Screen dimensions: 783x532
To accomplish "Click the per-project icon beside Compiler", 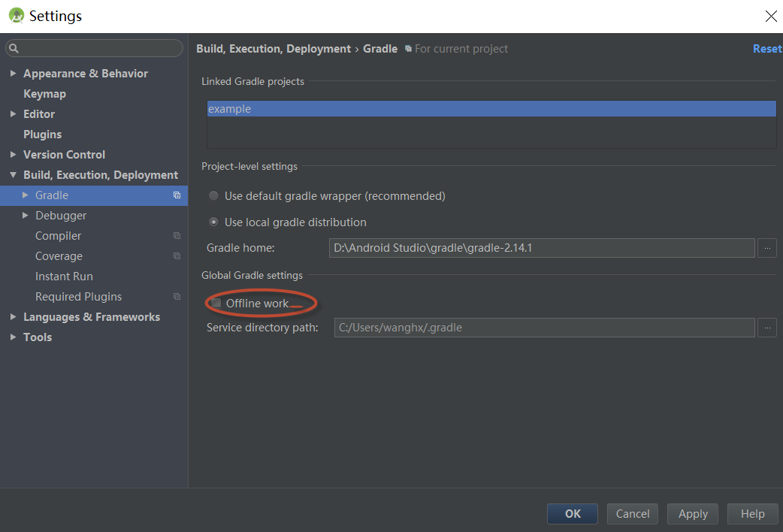I will 177,236.
